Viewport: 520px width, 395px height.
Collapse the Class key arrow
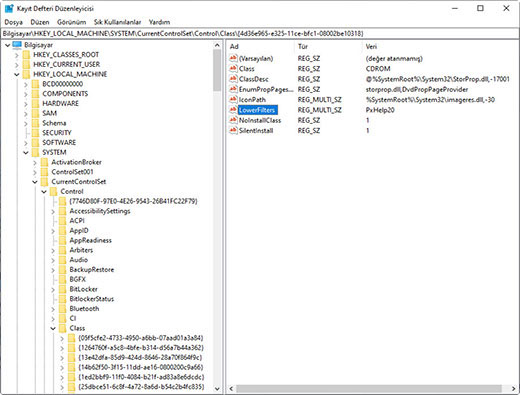(53, 328)
